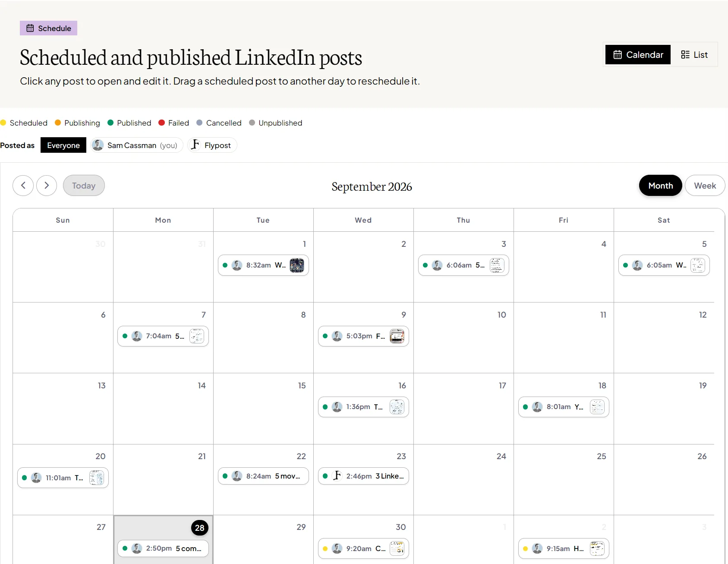Click the highlighted date 28
The width and height of the screenshot is (728, 564).
pos(199,527)
